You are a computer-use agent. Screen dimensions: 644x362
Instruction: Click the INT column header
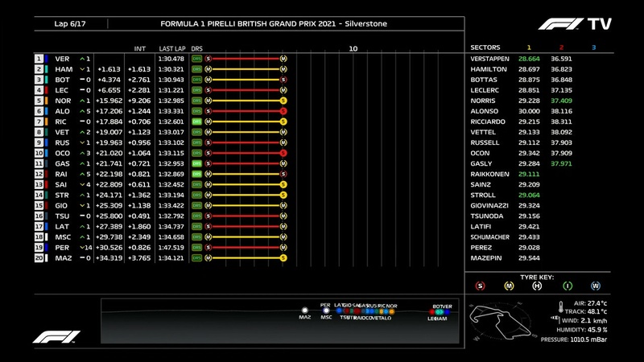point(139,48)
